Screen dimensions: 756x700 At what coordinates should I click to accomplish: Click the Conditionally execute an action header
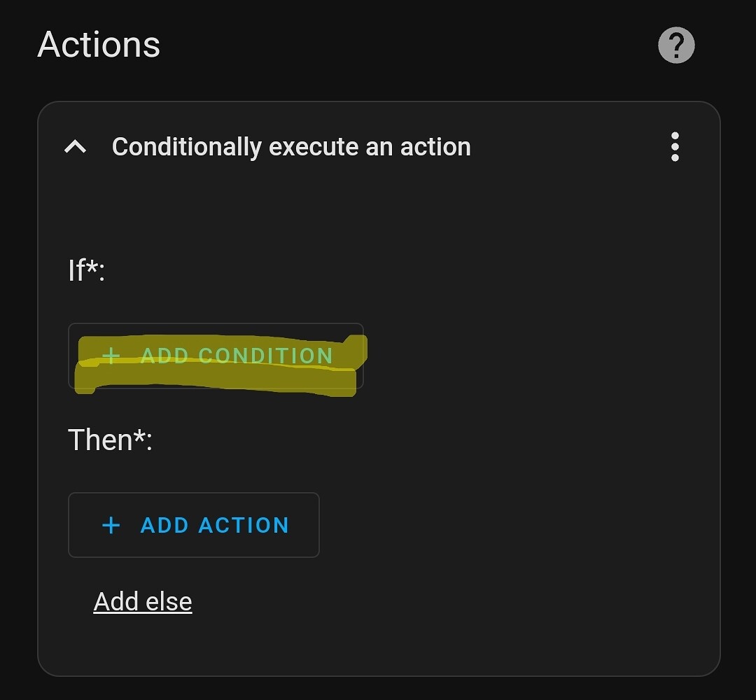click(292, 146)
